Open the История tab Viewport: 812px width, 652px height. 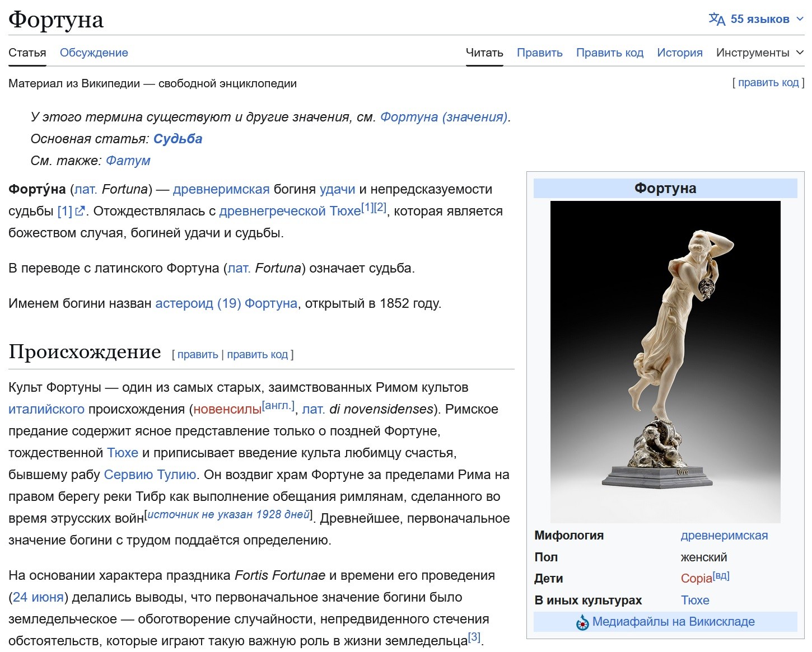680,53
